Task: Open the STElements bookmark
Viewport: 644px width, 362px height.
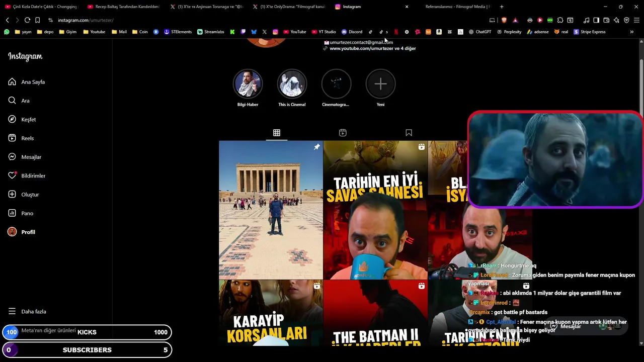Action: point(178,32)
